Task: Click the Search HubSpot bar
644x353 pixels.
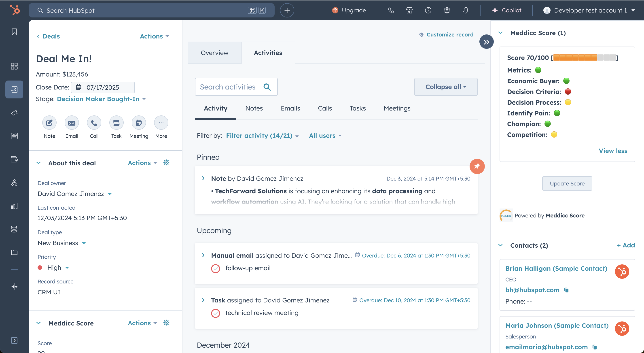Action: coord(152,10)
